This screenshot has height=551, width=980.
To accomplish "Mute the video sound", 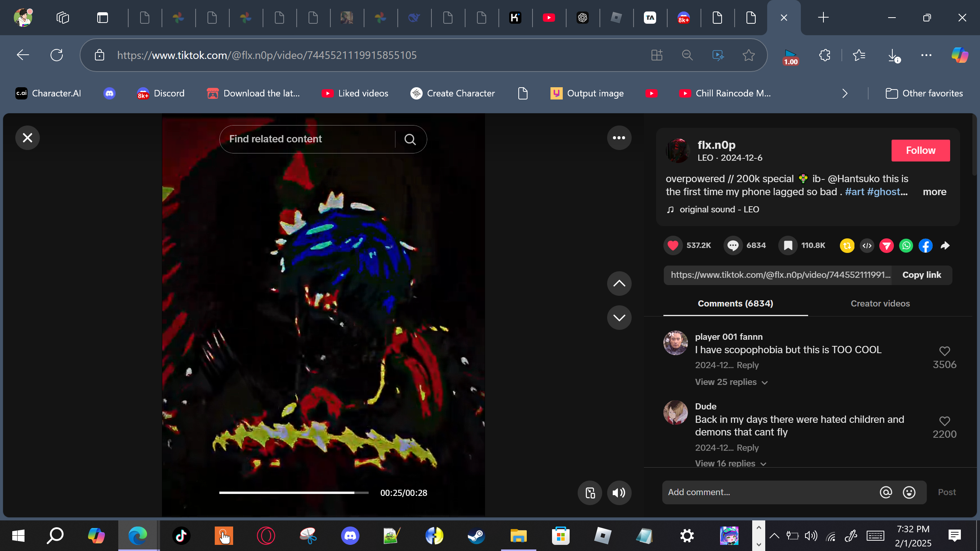I will 619,492.
